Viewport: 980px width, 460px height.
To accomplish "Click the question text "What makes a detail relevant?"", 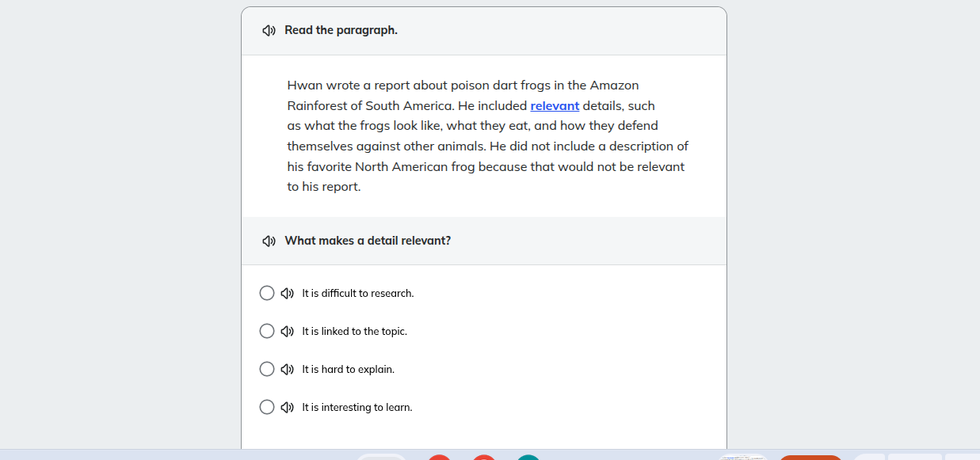I will pyautogui.click(x=368, y=241).
